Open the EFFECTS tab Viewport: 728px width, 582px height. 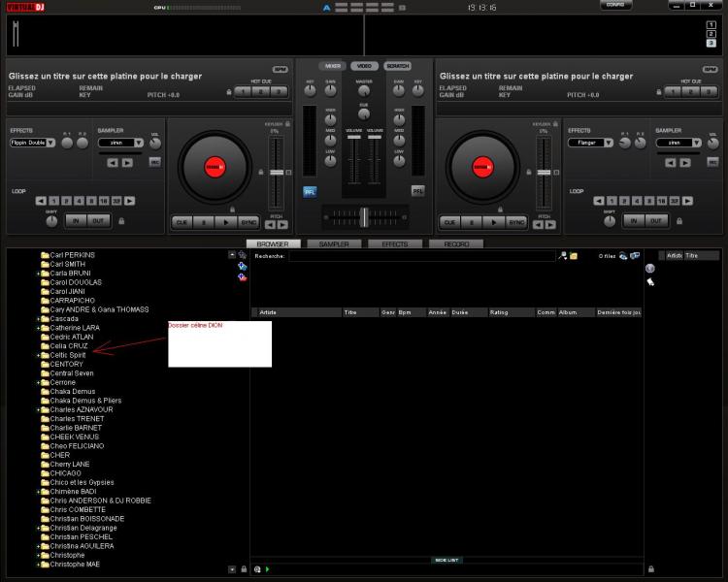(x=395, y=244)
